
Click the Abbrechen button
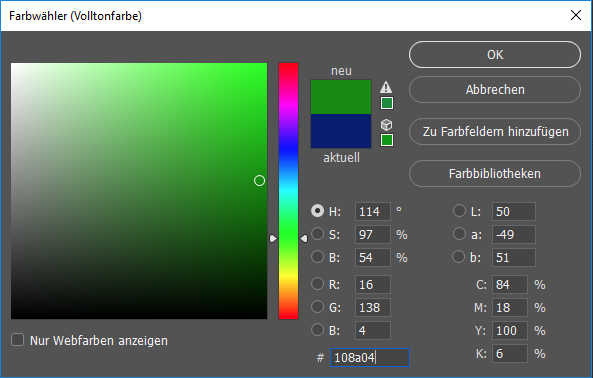point(495,90)
